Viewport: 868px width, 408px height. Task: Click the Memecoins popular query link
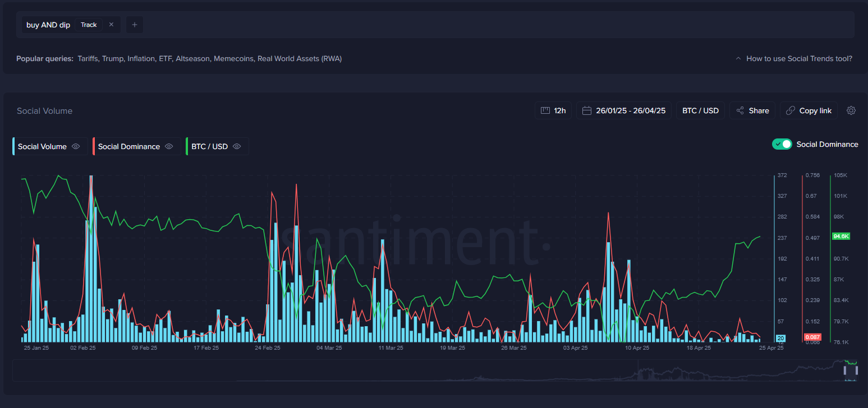point(233,58)
